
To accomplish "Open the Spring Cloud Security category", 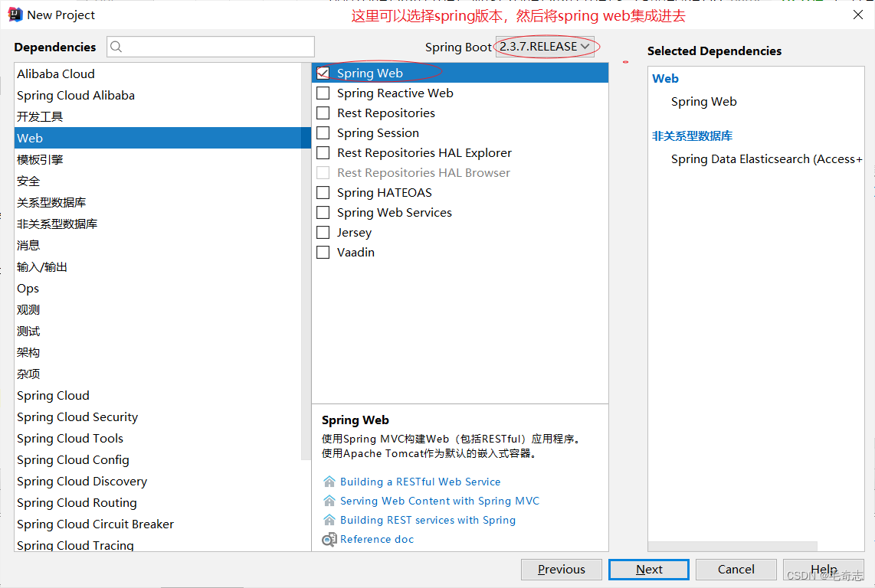I will (x=157, y=416).
